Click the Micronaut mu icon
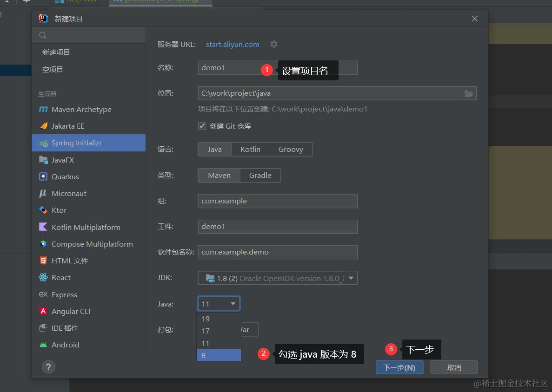The width and height of the screenshot is (552, 392). click(43, 193)
